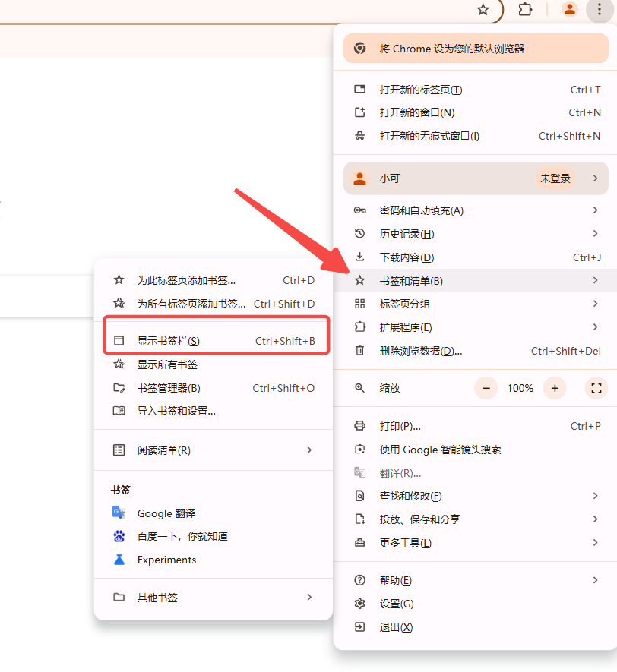Click the history clock icon beside 历史记录
Viewport: 617px width, 672px height.
pyautogui.click(x=359, y=234)
